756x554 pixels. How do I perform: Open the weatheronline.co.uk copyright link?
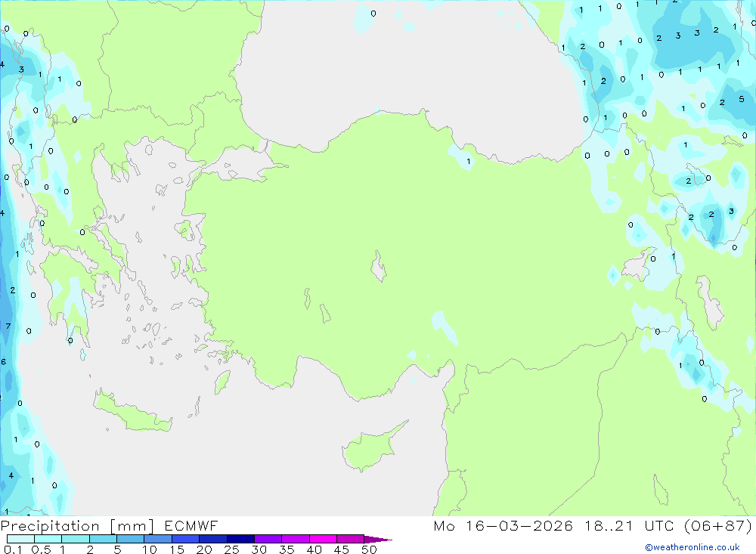point(692,547)
